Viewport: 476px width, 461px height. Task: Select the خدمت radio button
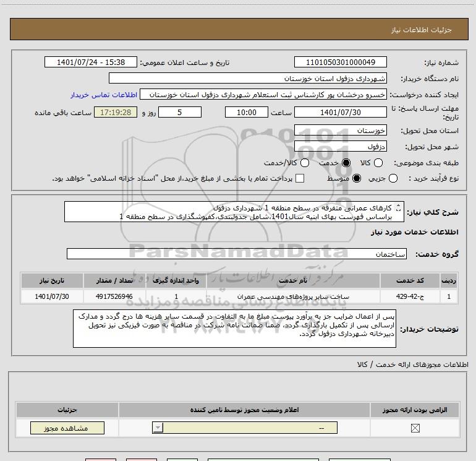346,163
